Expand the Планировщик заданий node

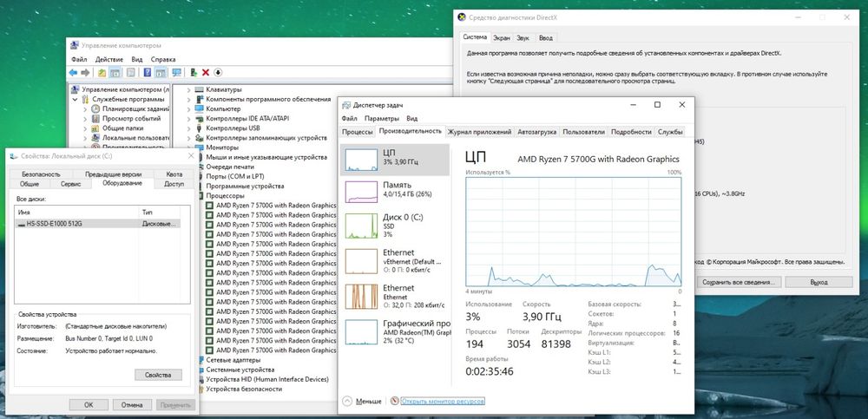(85, 109)
